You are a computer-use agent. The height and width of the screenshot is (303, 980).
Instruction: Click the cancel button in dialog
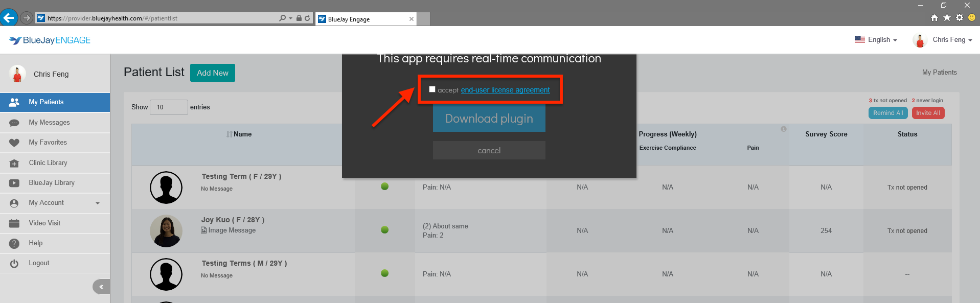(489, 150)
